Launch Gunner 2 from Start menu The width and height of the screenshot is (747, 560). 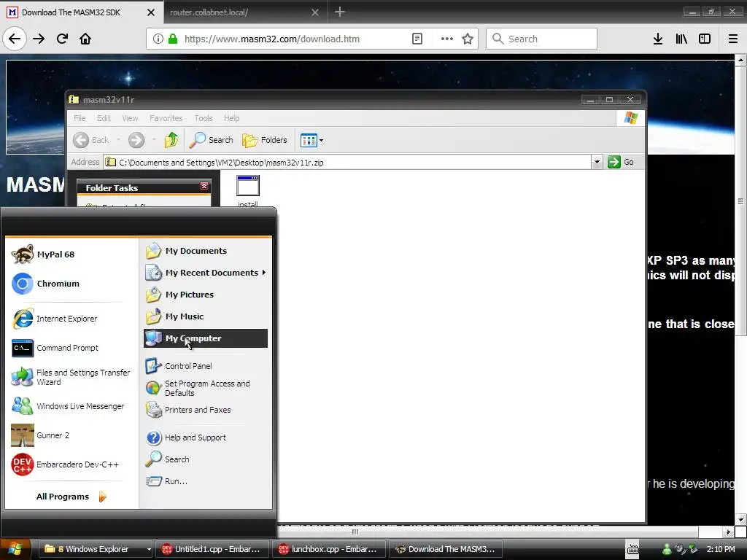point(71,435)
